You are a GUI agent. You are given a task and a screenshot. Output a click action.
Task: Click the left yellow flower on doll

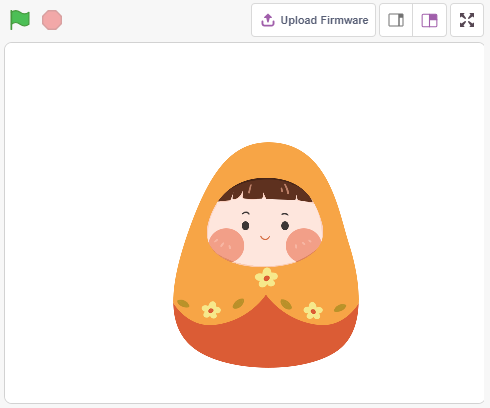coord(211,310)
